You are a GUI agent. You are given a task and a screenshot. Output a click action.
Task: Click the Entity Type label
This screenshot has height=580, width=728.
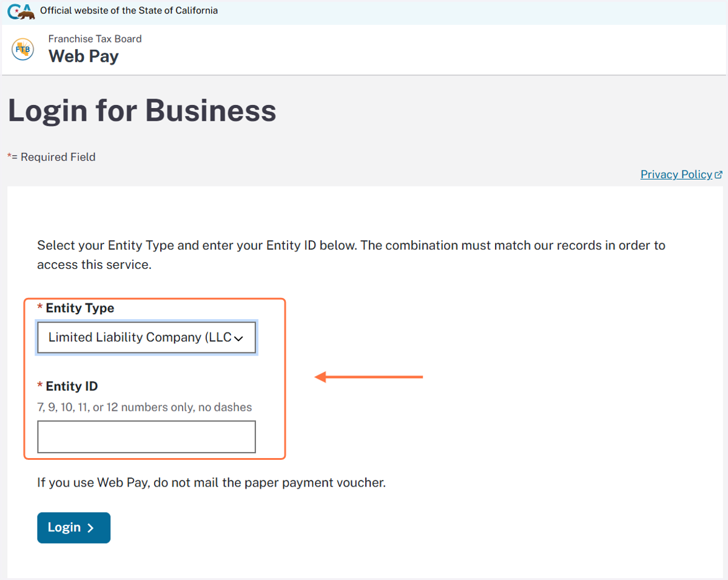[80, 308]
